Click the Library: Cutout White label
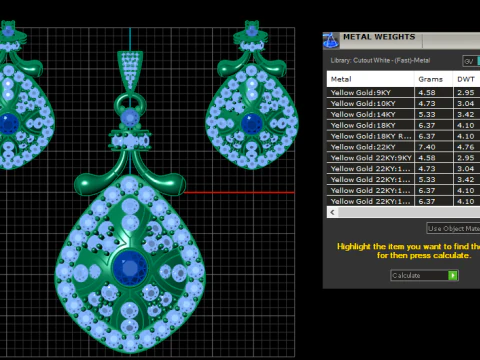480x360 pixels. coord(380,61)
